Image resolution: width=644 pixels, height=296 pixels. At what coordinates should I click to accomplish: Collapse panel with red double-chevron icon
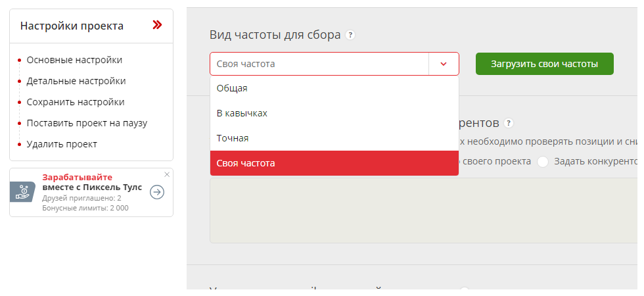157,26
